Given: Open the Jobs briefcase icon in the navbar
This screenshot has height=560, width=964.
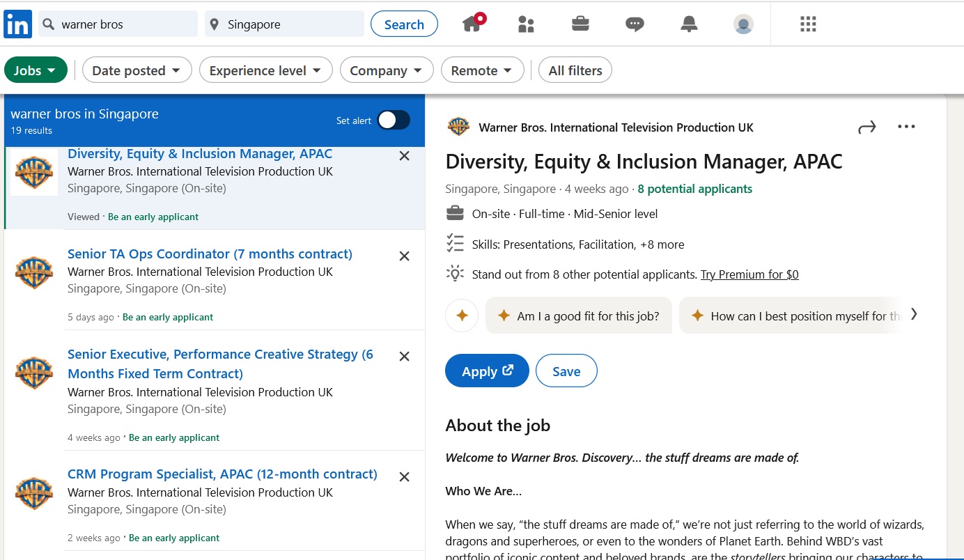Looking at the screenshot, I should point(580,24).
